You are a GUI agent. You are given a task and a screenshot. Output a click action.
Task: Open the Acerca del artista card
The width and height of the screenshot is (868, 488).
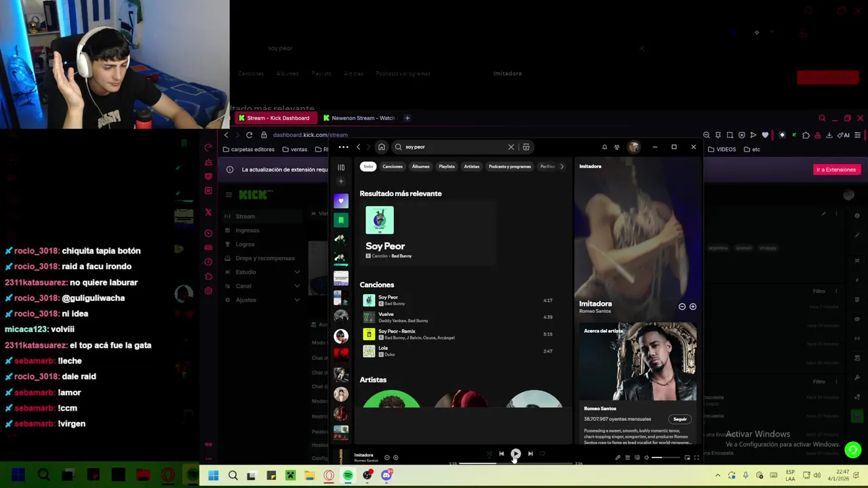pyautogui.click(x=637, y=384)
